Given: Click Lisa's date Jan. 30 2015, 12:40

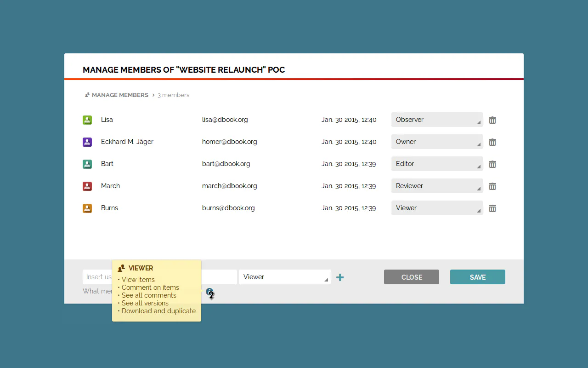Looking at the screenshot, I should click(349, 120).
